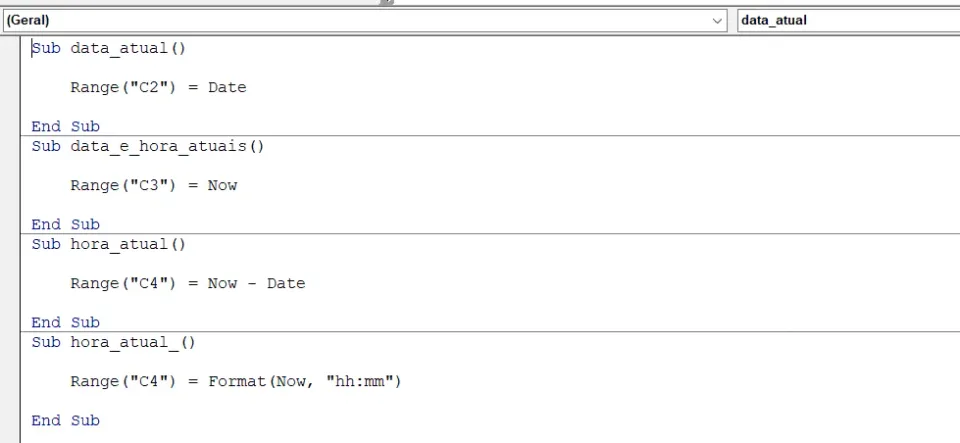This screenshot has width=960, height=443.
Task: Click End Sub below the data_atual procedure
Action: (x=66, y=126)
